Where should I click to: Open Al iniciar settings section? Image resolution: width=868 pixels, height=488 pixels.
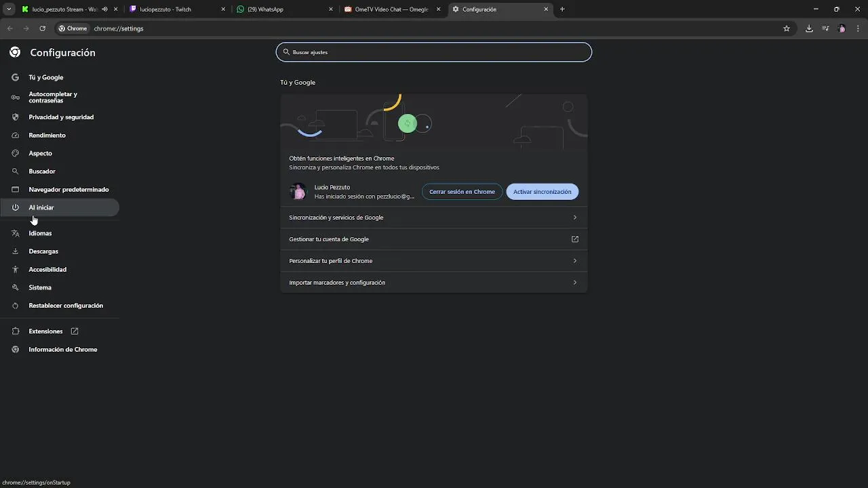[60, 207]
